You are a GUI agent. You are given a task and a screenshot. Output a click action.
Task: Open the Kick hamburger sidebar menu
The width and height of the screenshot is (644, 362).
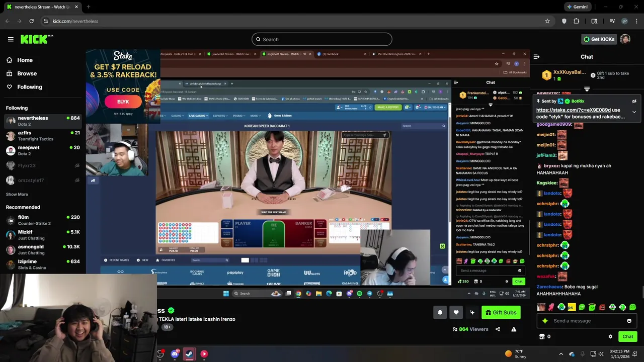tap(11, 39)
